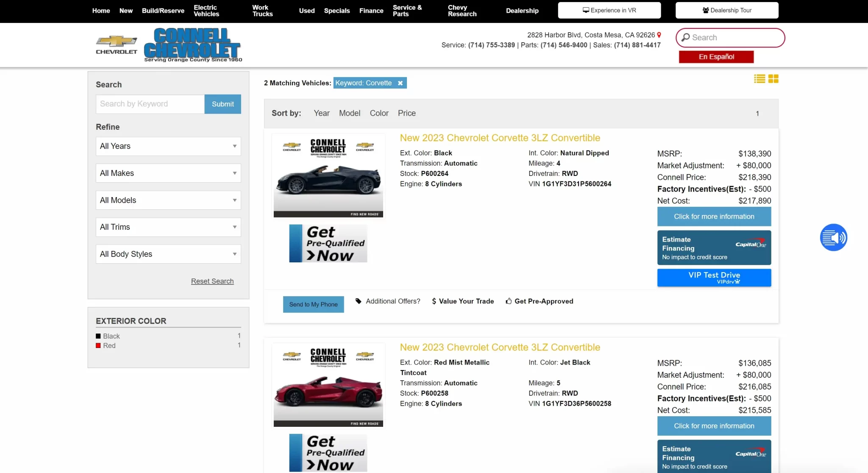Click Get Pre-Qualified banner for black Corvette

[328, 243]
